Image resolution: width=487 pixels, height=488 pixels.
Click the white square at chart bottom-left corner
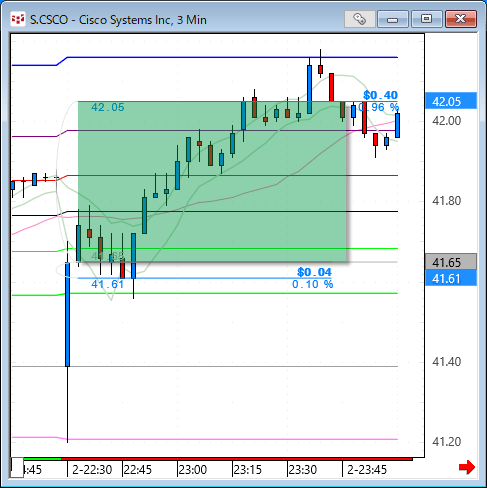tap(17, 467)
